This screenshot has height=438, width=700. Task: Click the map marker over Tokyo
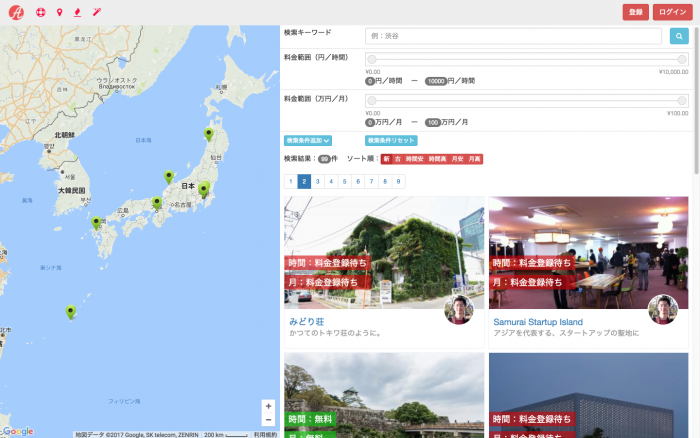204,189
